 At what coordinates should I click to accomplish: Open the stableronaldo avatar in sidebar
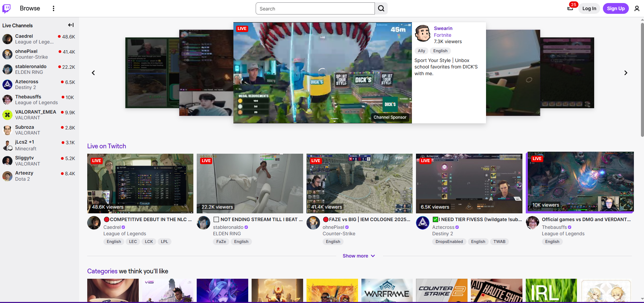pyautogui.click(x=7, y=69)
